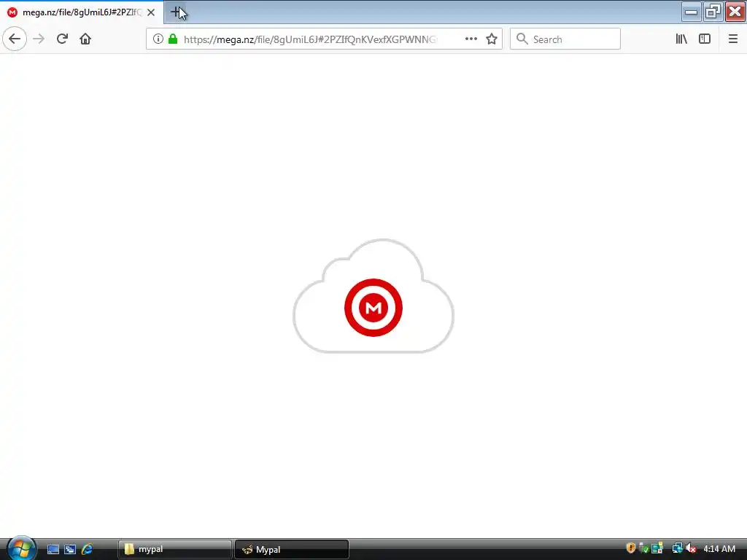747x560 pixels.
Task: View the secure connection padlock details
Action: point(173,39)
